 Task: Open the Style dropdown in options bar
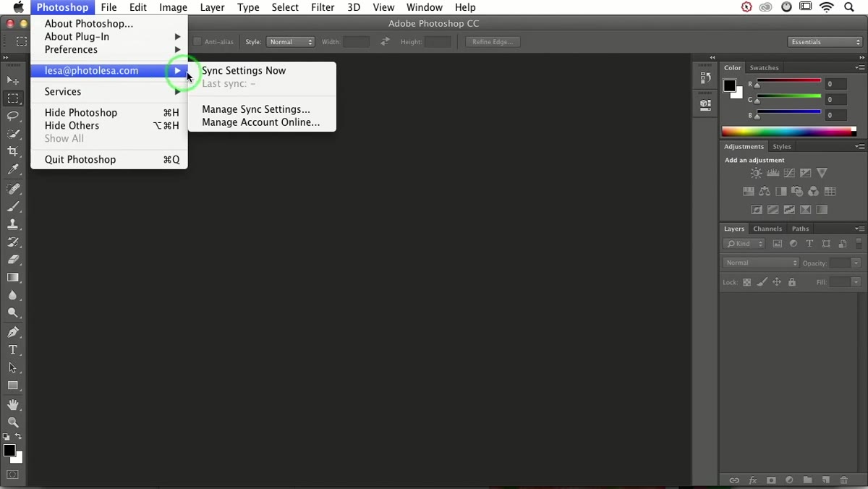291,42
